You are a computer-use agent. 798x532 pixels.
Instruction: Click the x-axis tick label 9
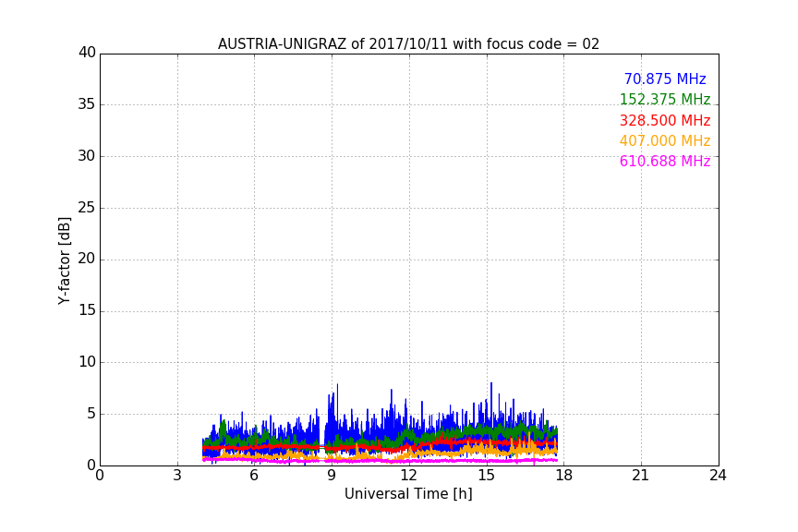332,476
